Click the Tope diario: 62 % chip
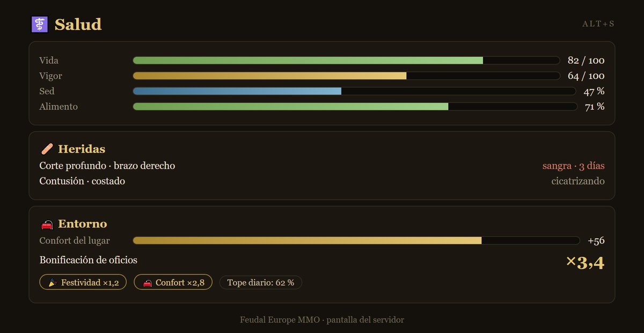Viewport: 644px width, 333px height. tap(261, 282)
